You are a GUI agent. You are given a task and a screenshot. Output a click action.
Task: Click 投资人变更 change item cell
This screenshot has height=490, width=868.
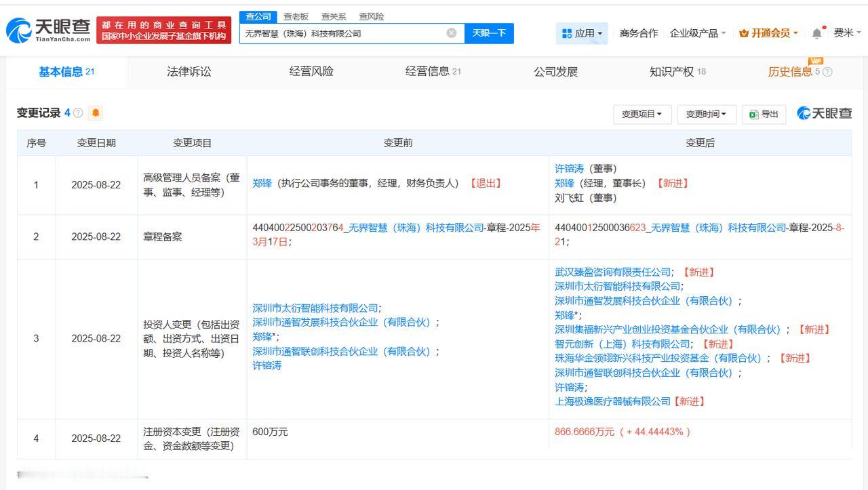192,339
